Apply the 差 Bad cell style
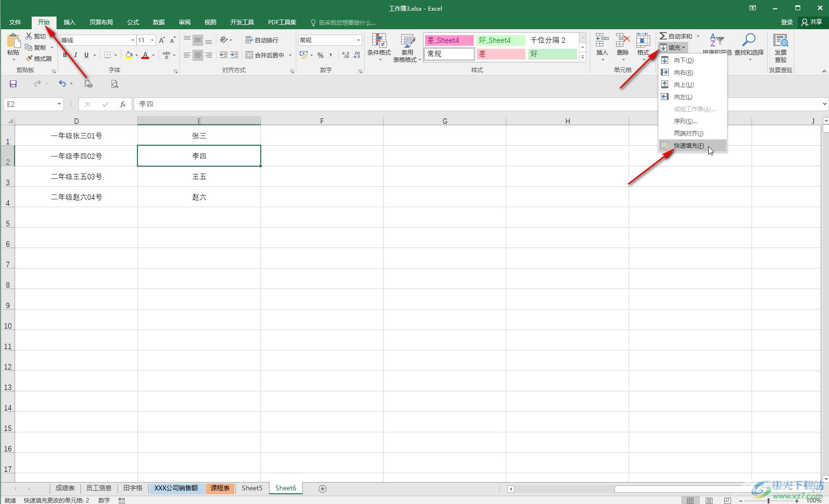The width and height of the screenshot is (829, 504). click(501, 54)
